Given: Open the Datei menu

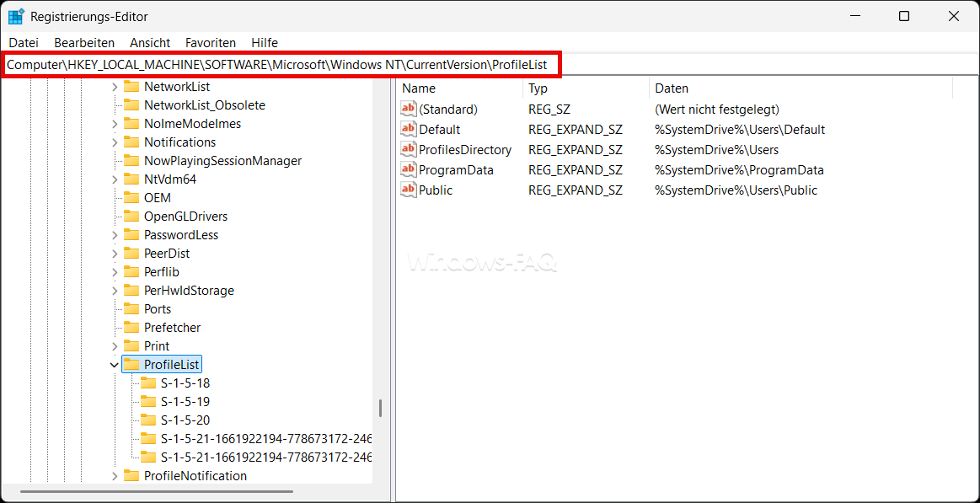Looking at the screenshot, I should coord(24,42).
